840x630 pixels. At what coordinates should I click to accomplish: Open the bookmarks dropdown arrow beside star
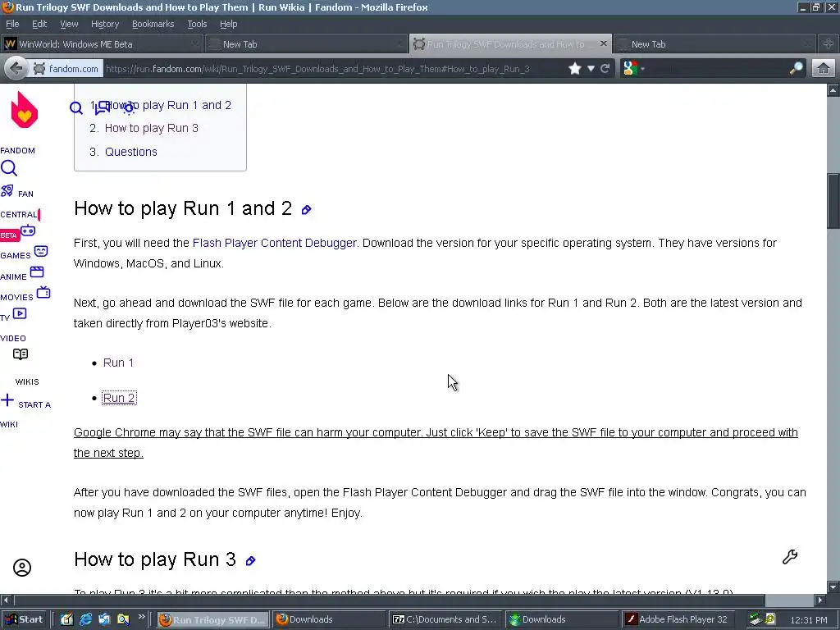coord(591,69)
